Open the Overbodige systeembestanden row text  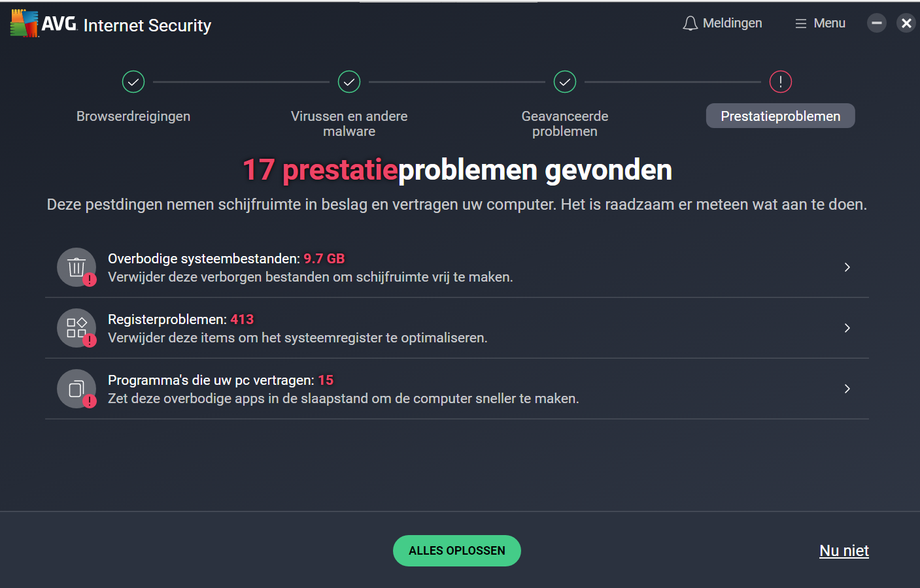(310, 268)
